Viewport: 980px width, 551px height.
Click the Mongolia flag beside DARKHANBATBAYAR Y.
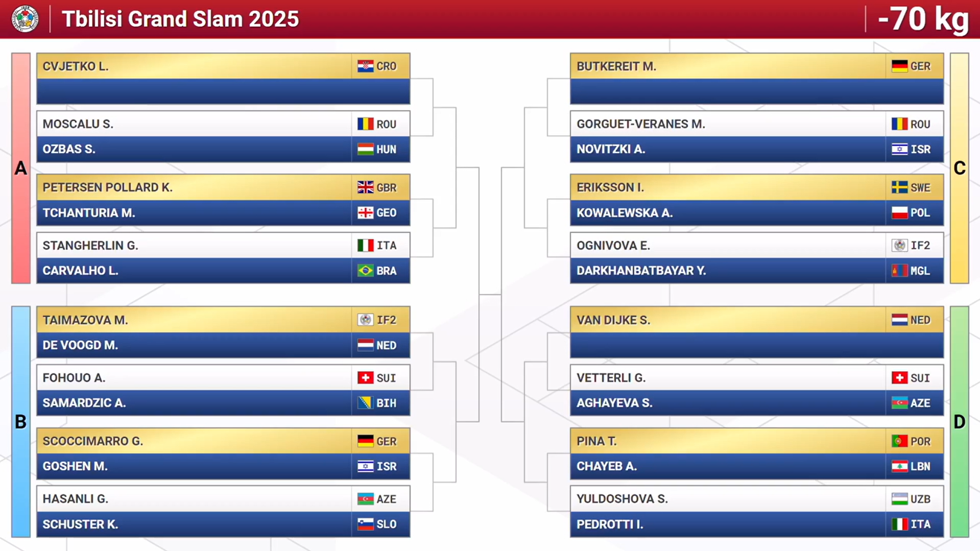click(899, 271)
